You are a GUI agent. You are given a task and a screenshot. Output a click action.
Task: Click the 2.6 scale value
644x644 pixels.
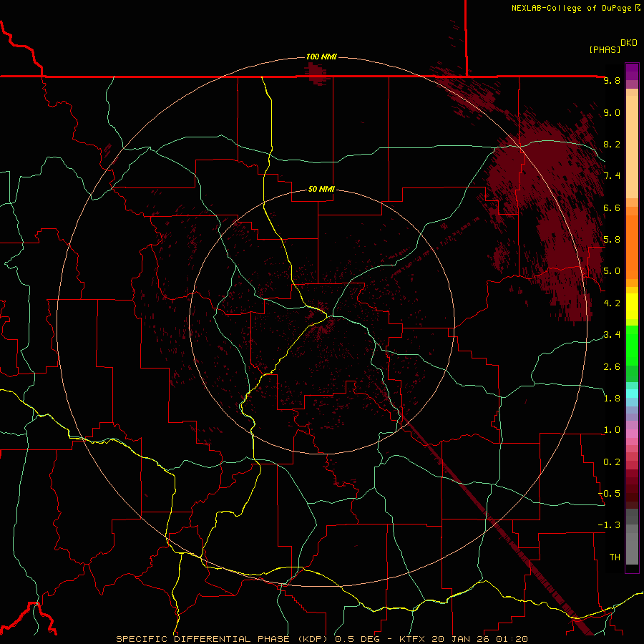click(x=612, y=366)
